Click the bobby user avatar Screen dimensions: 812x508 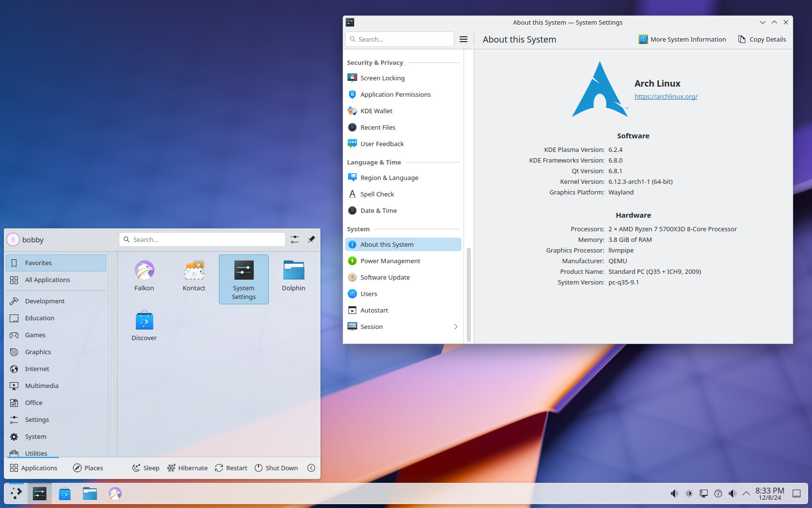pyautogui.click(x=13, y=239)
